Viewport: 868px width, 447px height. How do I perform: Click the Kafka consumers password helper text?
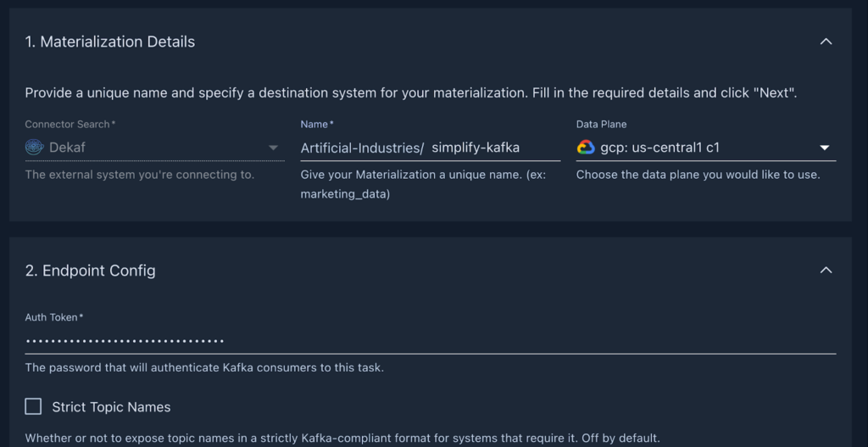(x=204, y=368)
